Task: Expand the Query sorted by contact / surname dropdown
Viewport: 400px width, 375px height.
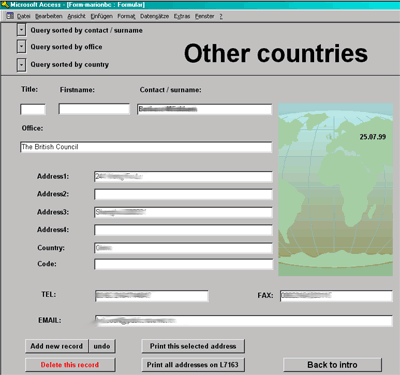Action: (21, 30)
